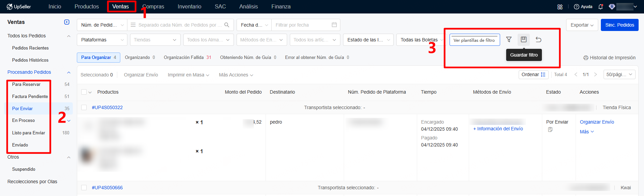
Task: Toggle the select-all checkbox in table header
Action: tap(84, 92)
